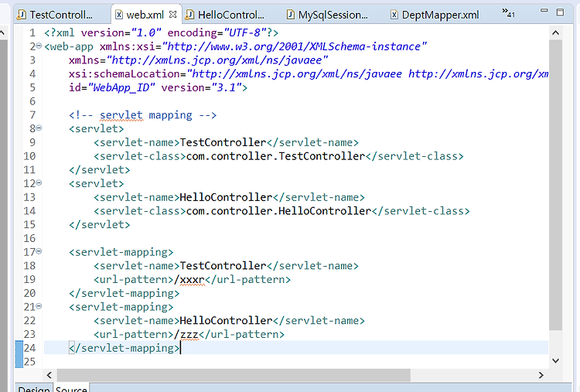This screenshot has width=580, height=392.
Task: Click the XML file icon on DeptMapper.xml tab
Action: (x=394, y=15)
